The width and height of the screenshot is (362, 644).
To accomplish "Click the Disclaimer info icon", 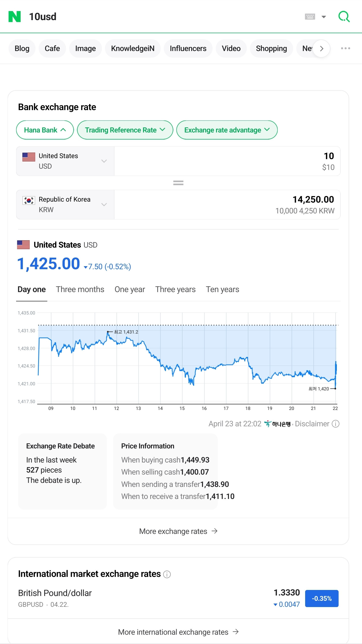I will [336, 424].
